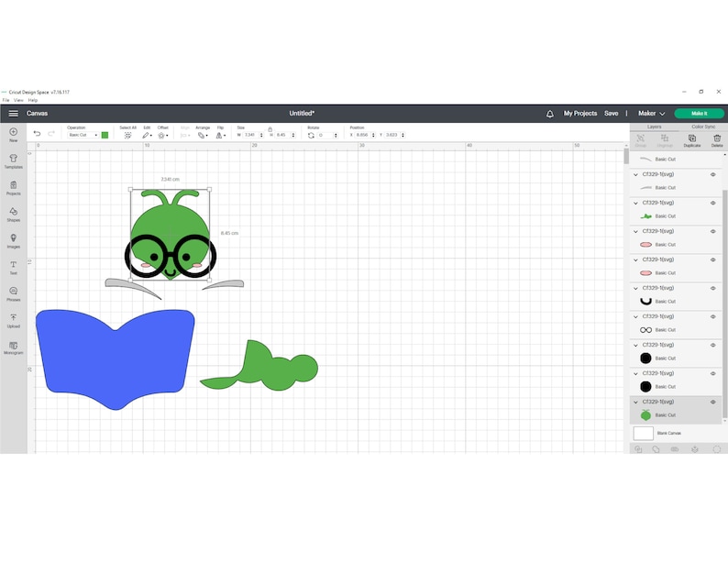Click the width W size field
The height and width of the screenshot is (585, 728).
250,135
